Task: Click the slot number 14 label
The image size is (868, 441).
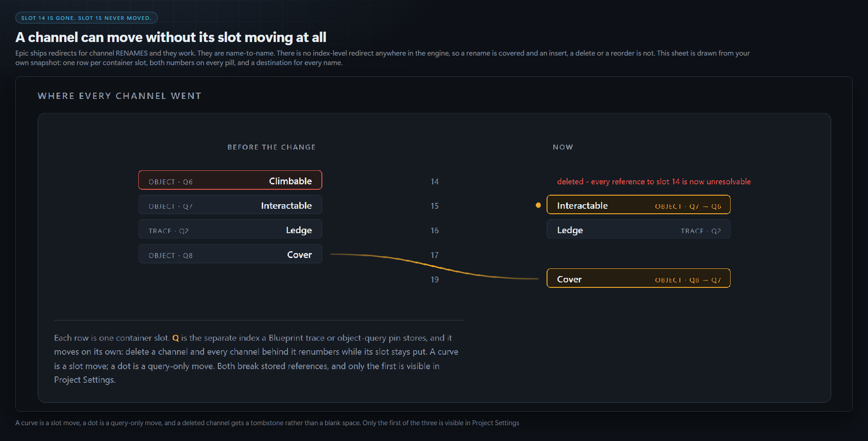Action: (x=434, y=182)
